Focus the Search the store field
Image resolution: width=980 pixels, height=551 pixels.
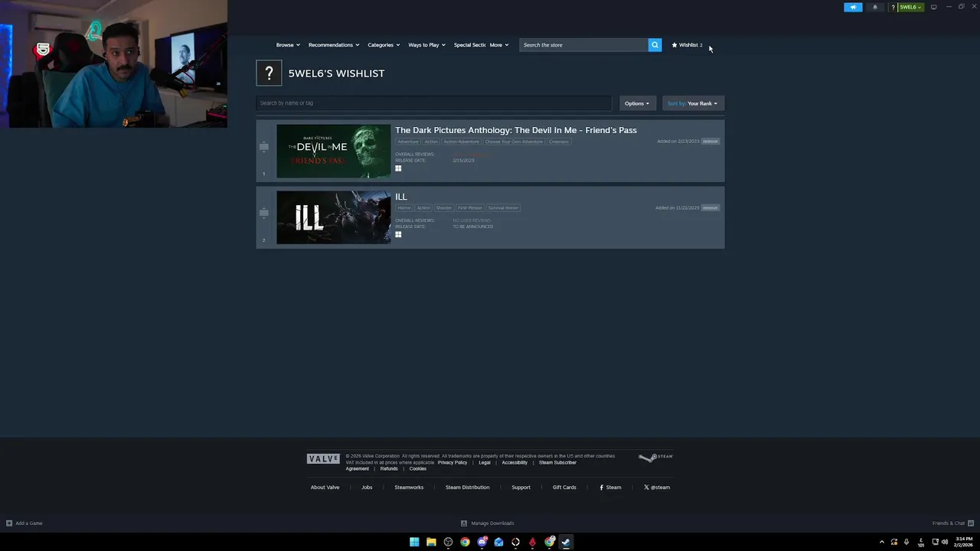pos(583,45)
